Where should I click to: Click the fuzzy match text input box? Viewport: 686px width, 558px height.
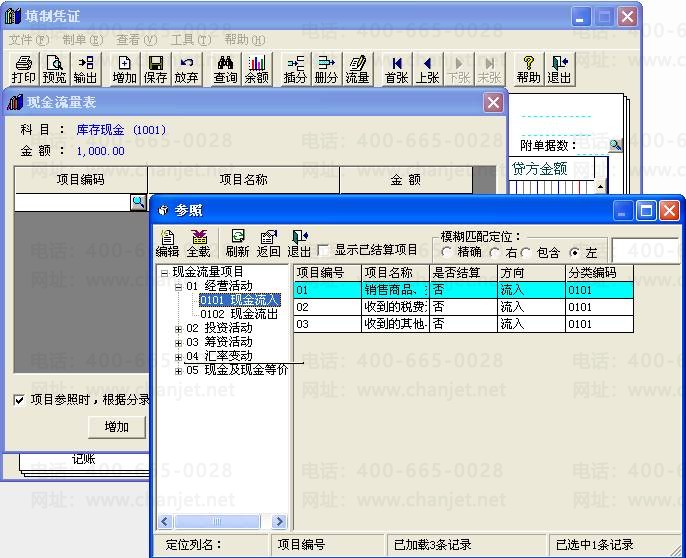647,251
